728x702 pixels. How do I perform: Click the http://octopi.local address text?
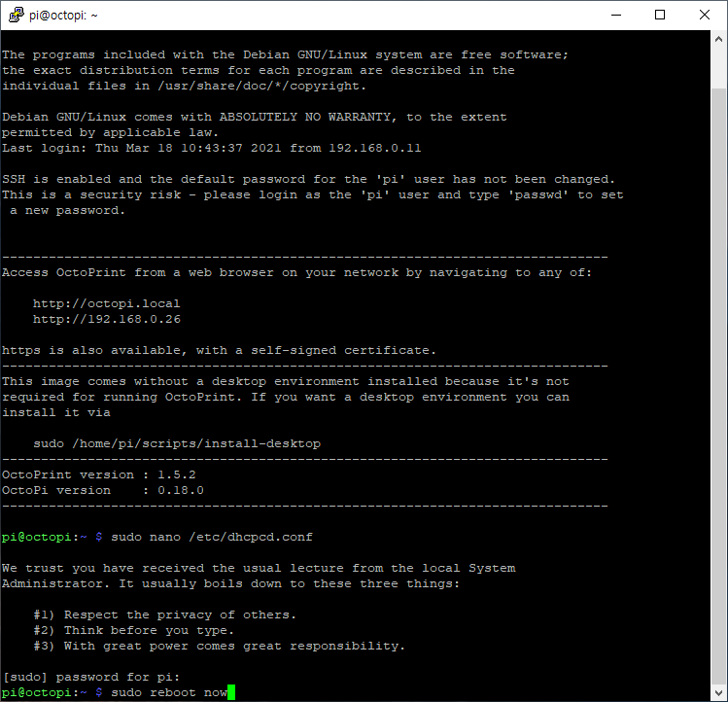coord(106,303)
